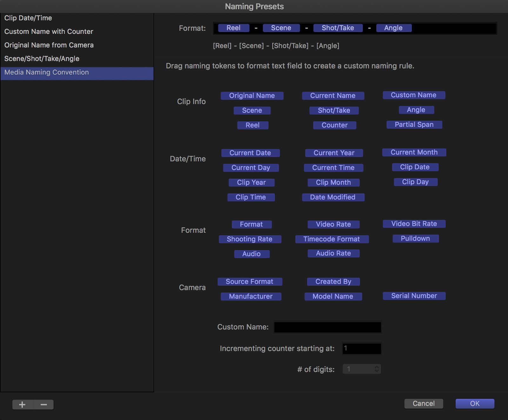Click the Date Modified token
This screenshot has height=420, width=508.
pos(333,197)
